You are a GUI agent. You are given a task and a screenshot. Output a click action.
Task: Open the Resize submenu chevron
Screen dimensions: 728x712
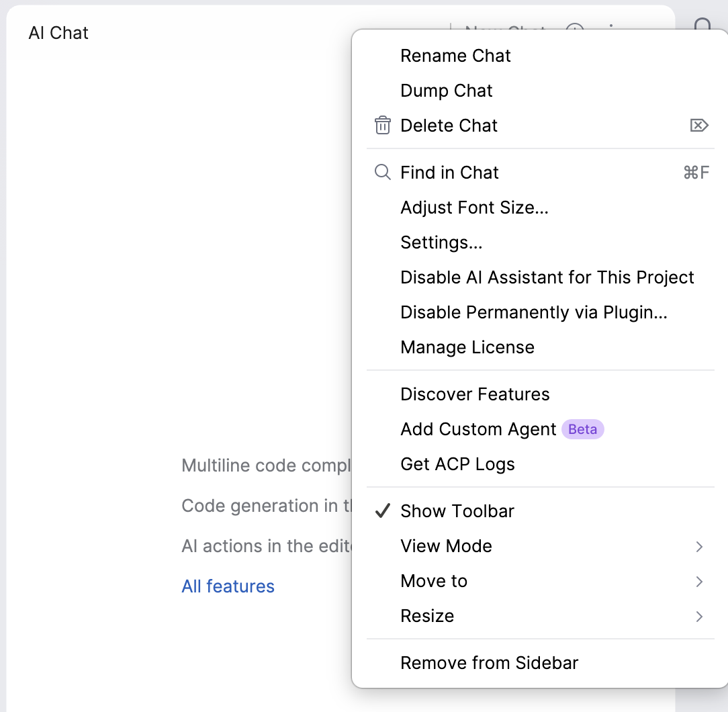point(699,617)
